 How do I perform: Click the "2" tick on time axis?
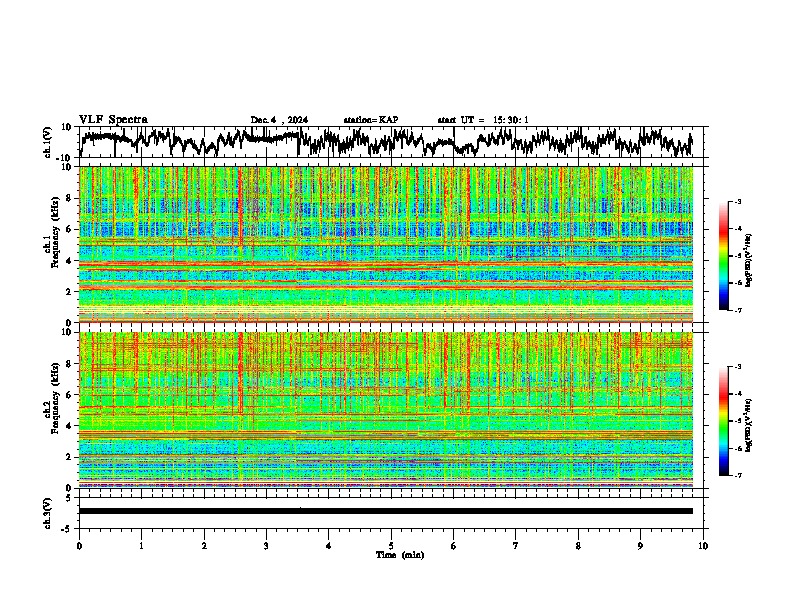click(x=204, y=546)
